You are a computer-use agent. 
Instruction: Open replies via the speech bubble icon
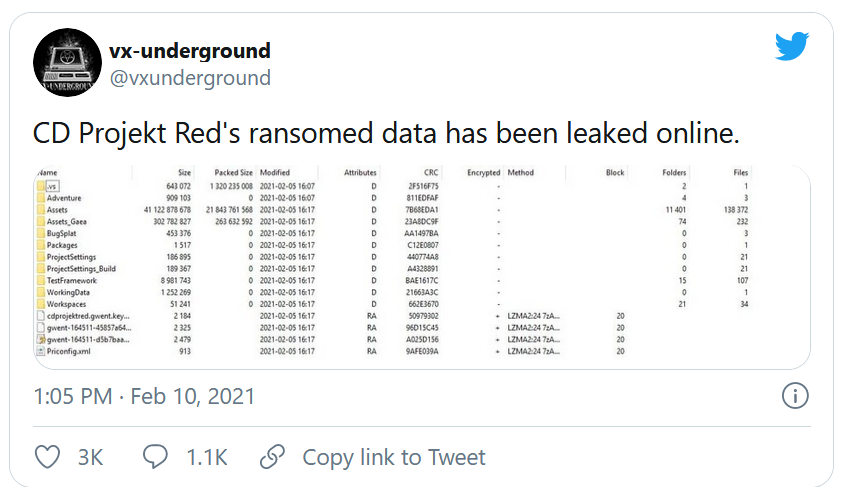pyautogui.click(x=155, y=457)
